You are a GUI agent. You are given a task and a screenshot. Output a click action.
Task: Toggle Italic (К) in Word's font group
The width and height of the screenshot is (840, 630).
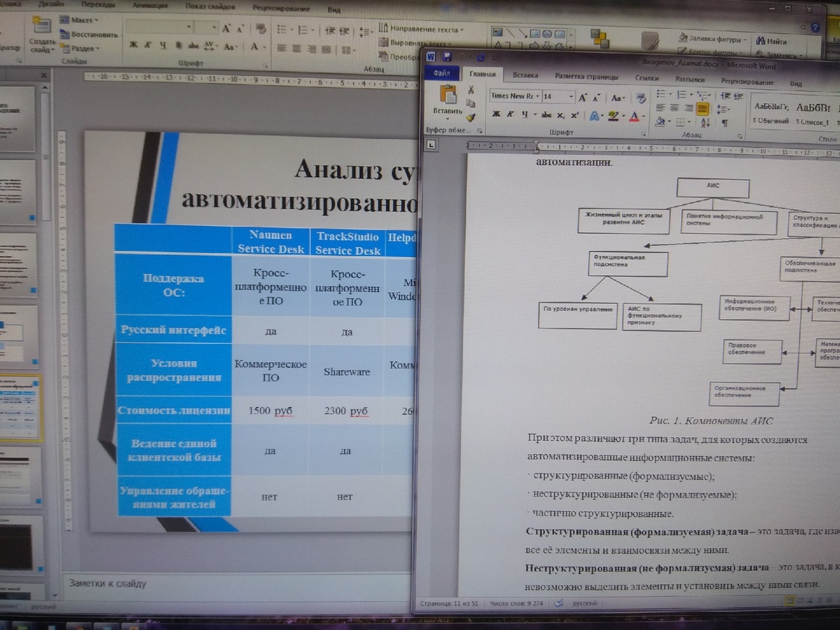pyautogui.click(x=510, y=114)
